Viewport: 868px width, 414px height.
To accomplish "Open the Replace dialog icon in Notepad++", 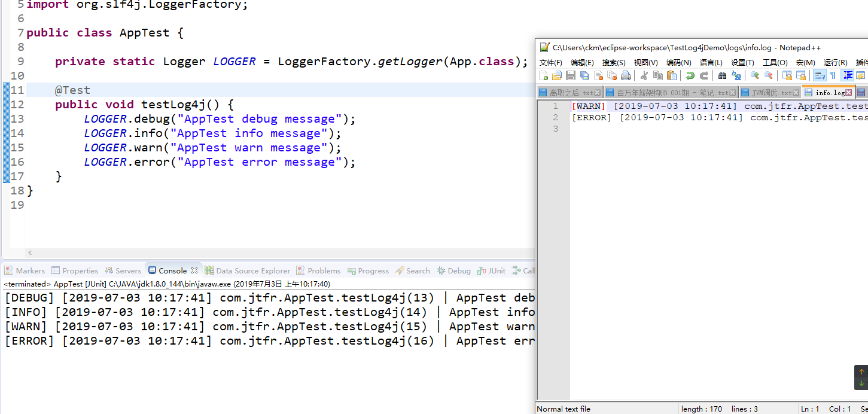I will point(736,75).
